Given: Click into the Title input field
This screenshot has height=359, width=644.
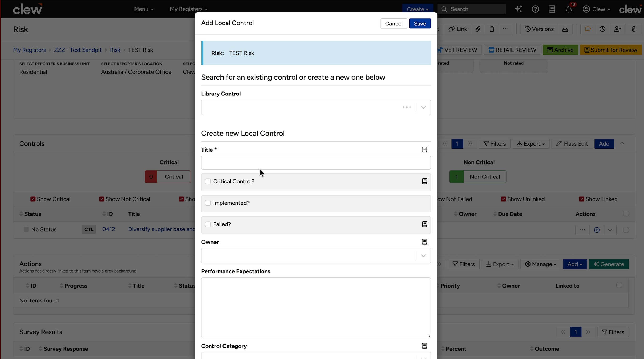Looking at the screenshot, I should point(316,163).
